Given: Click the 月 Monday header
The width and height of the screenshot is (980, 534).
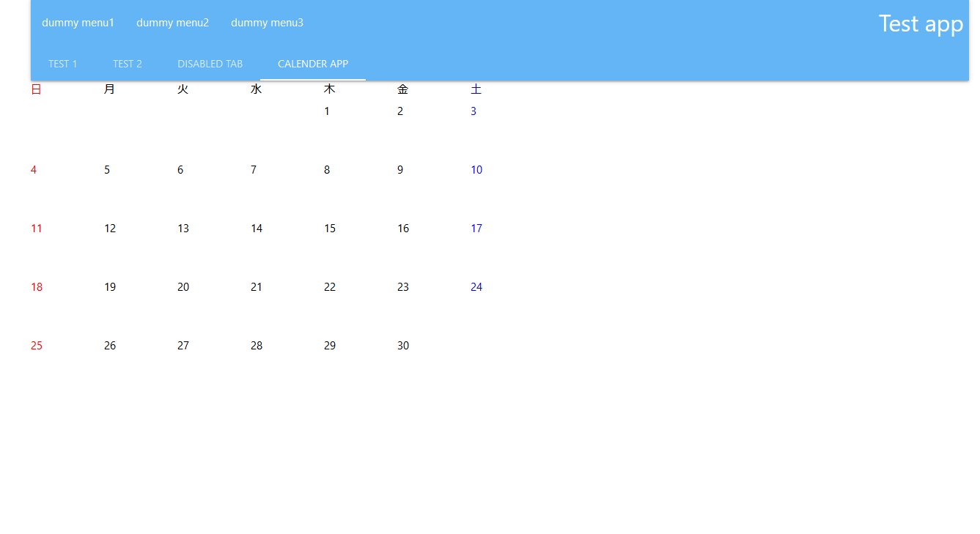Looking at the screenshot, I should pos(109,89).
